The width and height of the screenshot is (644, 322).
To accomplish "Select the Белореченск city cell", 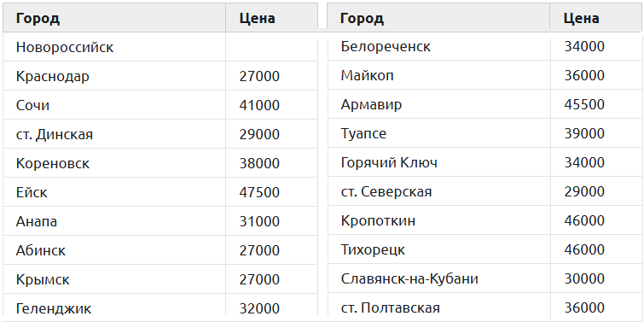I will [438, 46].
